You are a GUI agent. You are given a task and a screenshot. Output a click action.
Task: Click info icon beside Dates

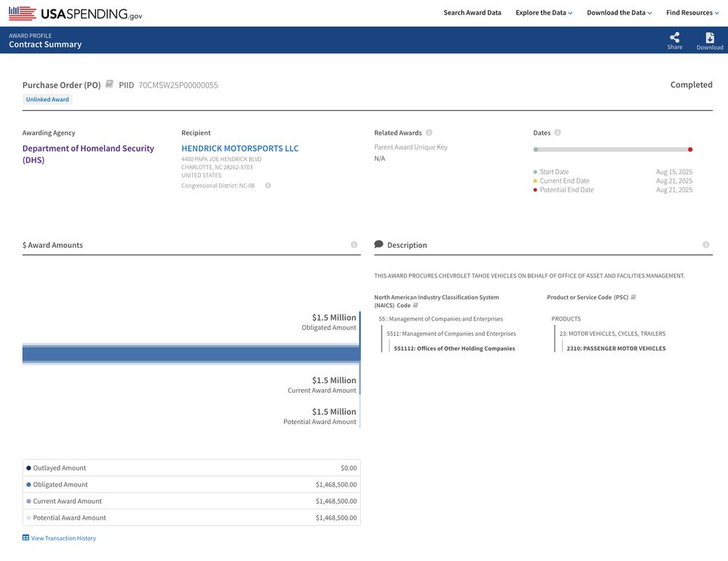pyautogui.click(x=558, y=133)
